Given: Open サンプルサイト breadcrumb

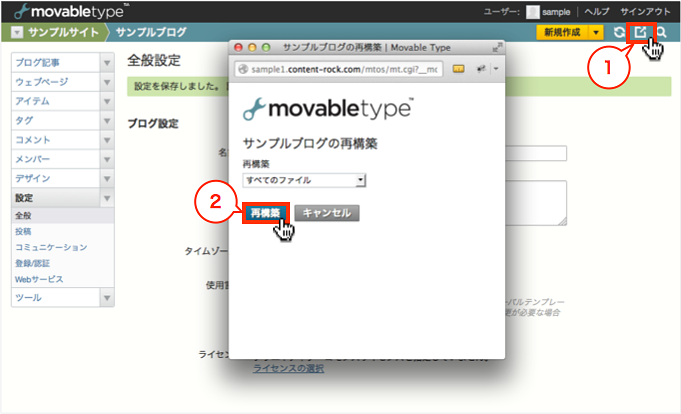Looking at the screenshot, I should click(63, 33).
